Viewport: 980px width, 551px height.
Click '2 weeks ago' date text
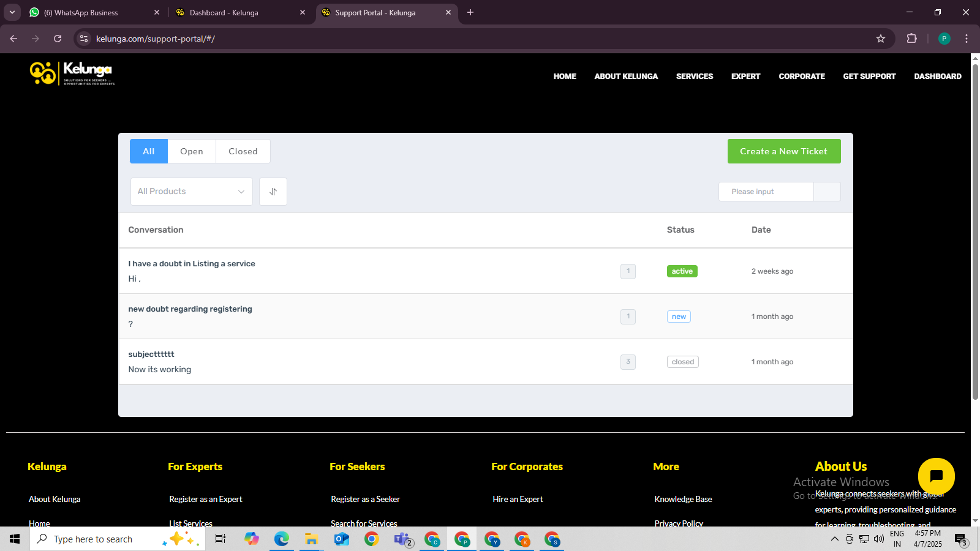click(772, 271)
